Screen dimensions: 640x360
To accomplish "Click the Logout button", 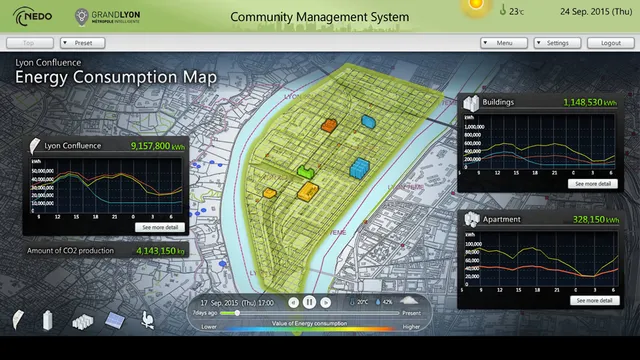I will tap(611, 43).
